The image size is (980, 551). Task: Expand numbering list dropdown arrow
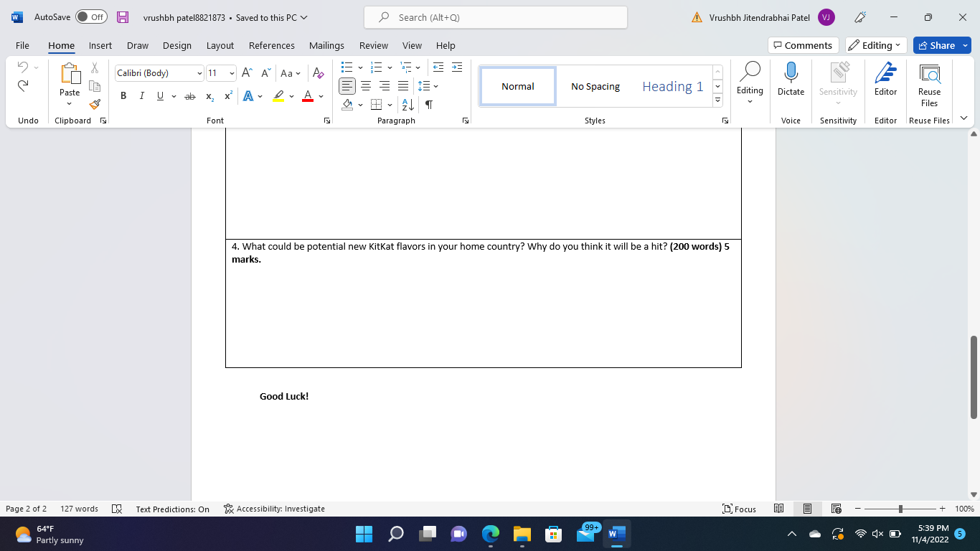pos(390,67)
